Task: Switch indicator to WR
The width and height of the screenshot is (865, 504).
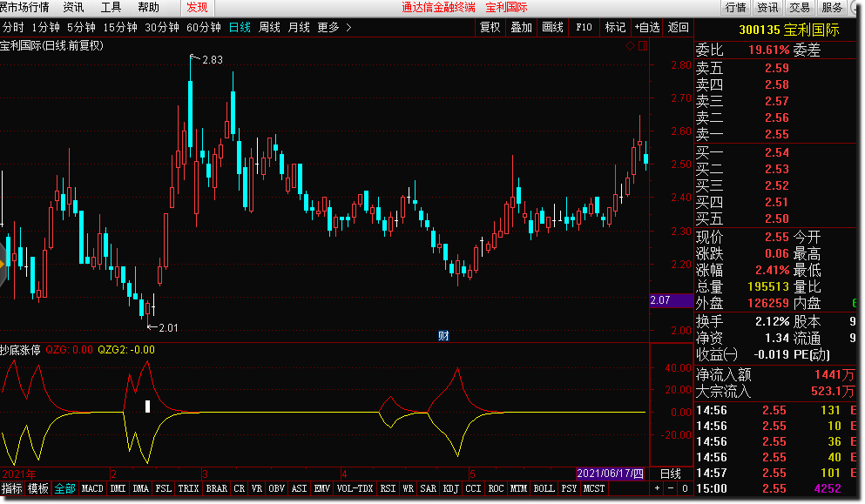Action: coord(409,488)
